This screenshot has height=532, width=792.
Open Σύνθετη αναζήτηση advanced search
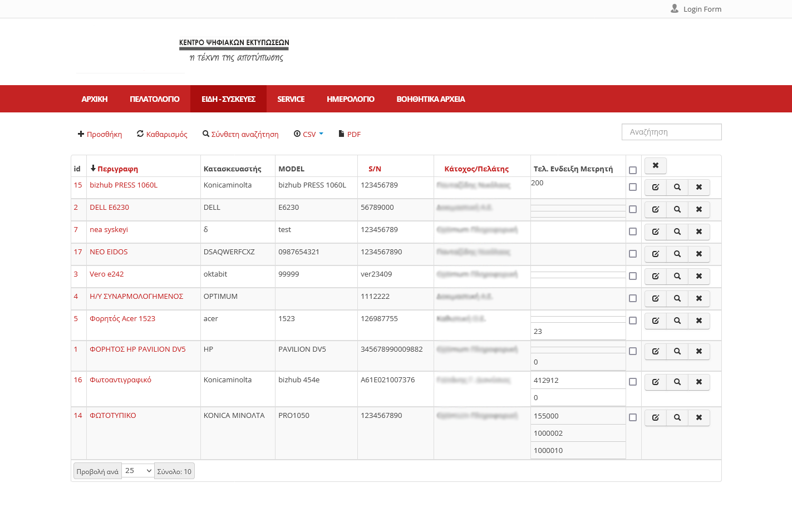[x=240, y=134]
